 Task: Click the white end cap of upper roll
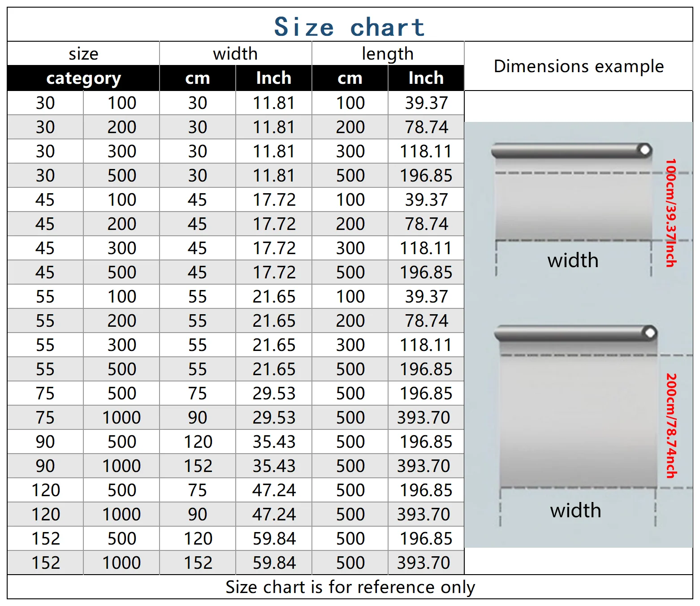[645, 150]
